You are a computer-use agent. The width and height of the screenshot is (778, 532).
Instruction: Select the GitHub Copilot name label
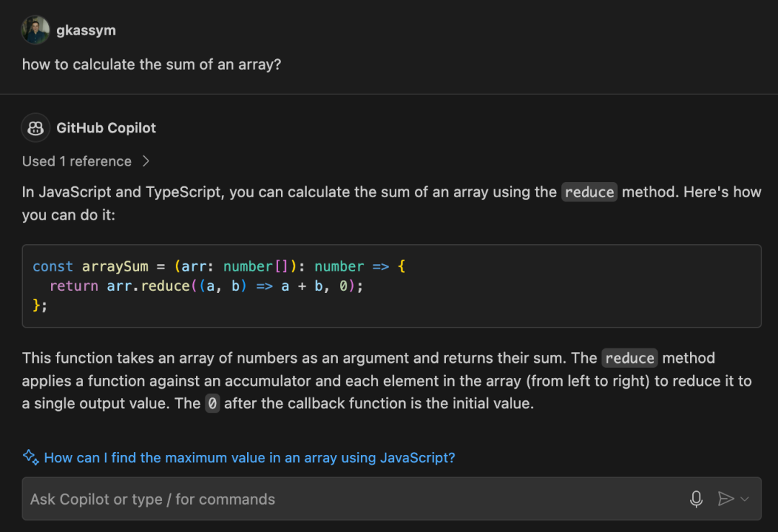(x=106, y=128)
